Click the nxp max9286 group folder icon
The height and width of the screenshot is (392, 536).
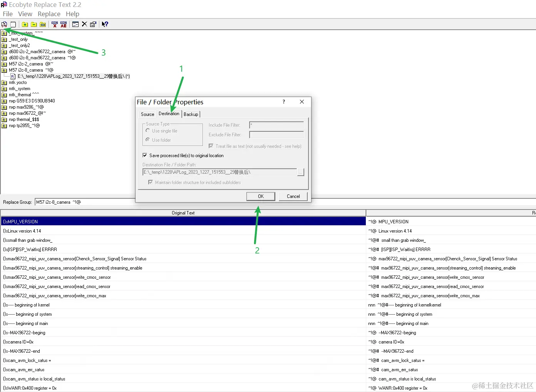[x=4, y=107]
